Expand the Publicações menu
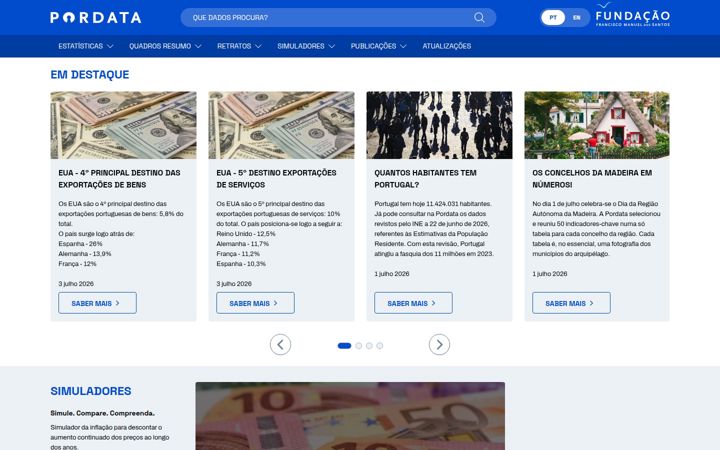The image size is (720, 450). pos(378,46)
